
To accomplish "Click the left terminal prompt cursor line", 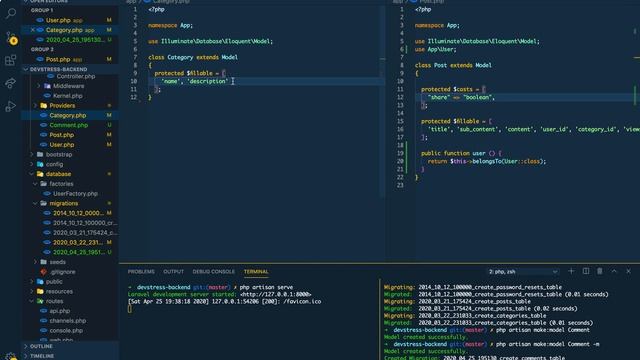I will click(130, 309).
